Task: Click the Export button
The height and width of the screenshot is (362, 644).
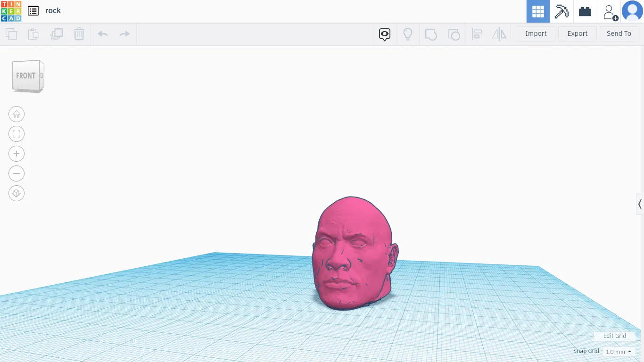Action: coord(578,34)
